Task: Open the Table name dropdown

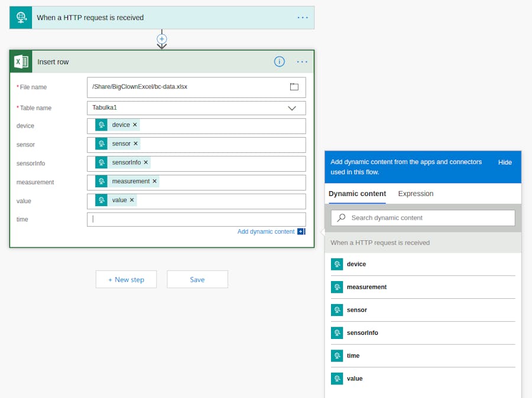Action: (x=292, y=108)
